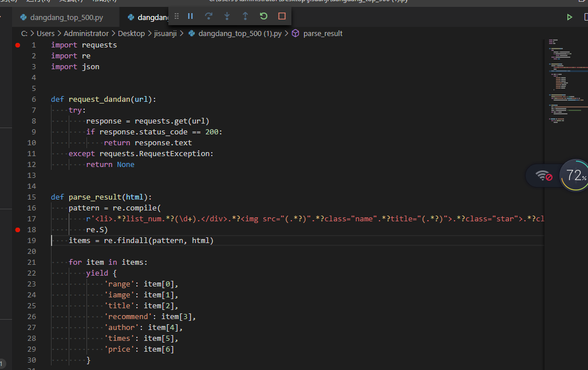588x370 pixels.
Task: Click on 'import requests' text
Action: coord(84,45)
